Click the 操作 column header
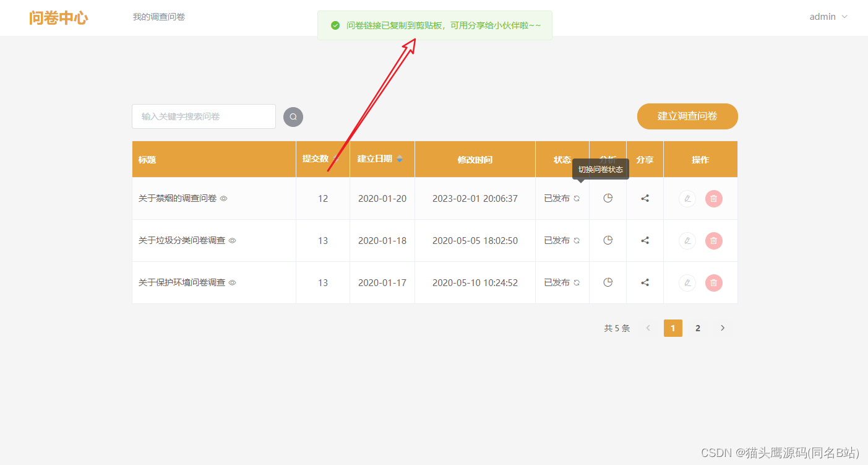 (700, 160)
